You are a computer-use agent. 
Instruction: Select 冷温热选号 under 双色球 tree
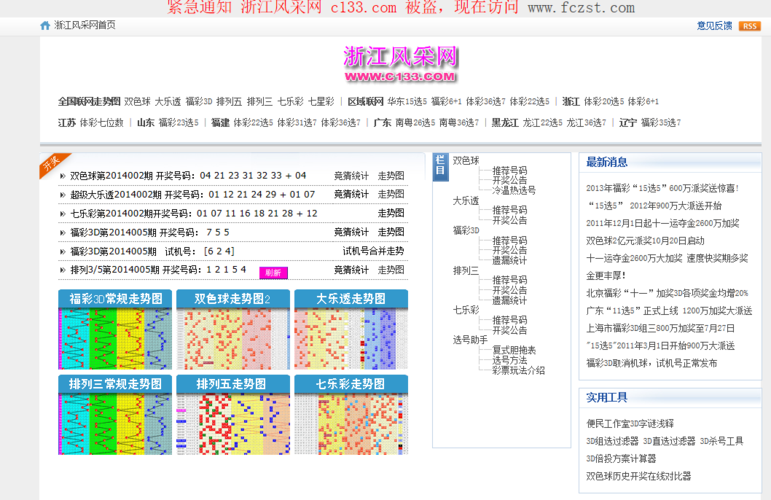point(514,190)
